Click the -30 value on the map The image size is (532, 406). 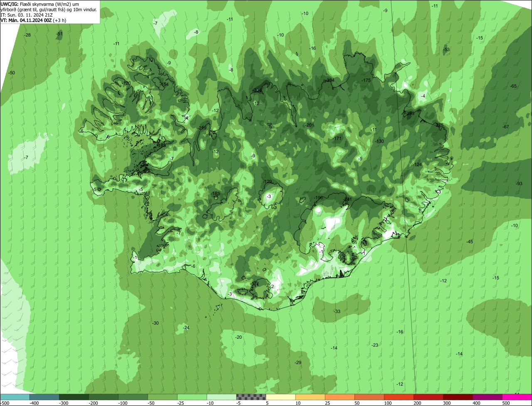tap(155, 323)
